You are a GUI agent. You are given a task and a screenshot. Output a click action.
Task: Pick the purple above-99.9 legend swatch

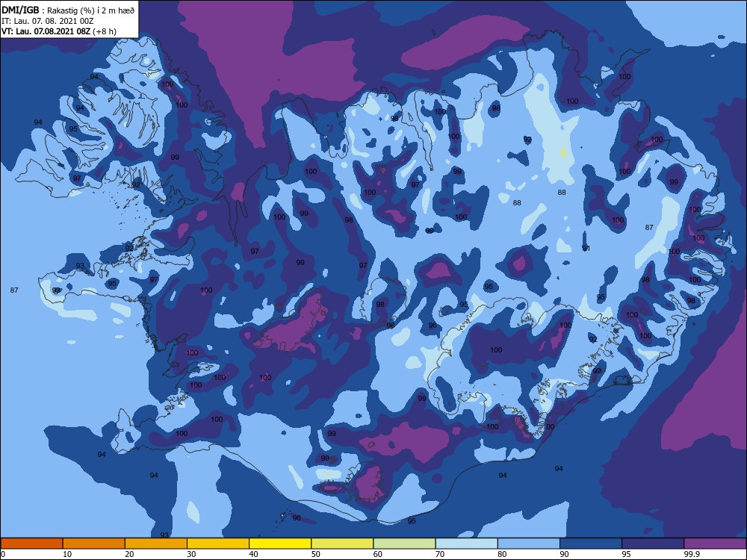point(715,544)
